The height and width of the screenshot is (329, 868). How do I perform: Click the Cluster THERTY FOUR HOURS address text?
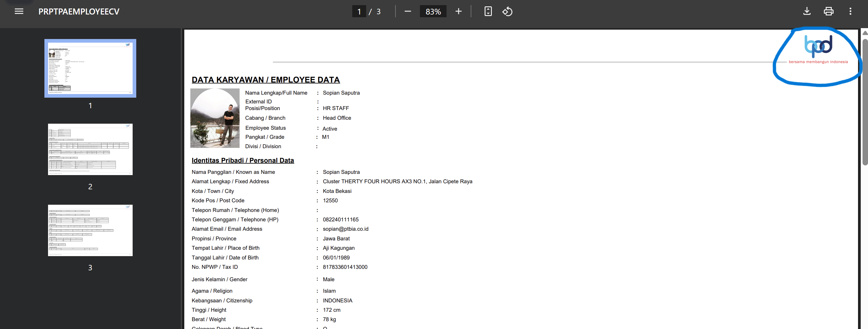[x=397, y=181]
